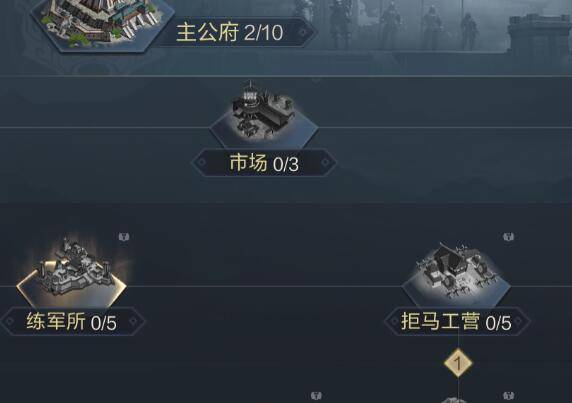
Task: Click the bottom badge icon right of the 1 marker
Action: (x=508, y=396)
